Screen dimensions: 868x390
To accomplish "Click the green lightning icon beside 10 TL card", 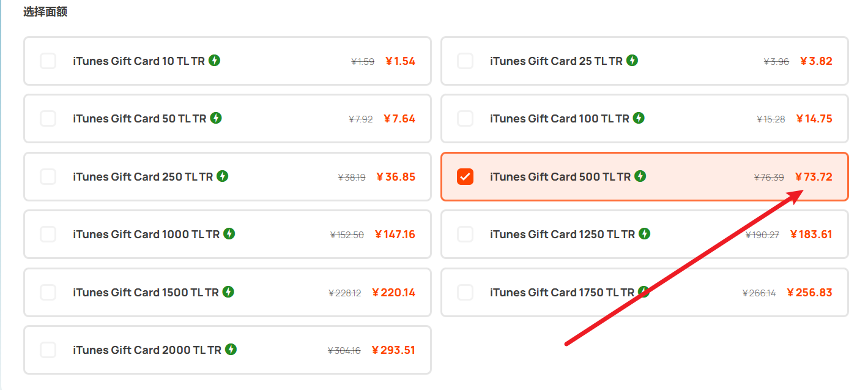I will pyautogui.click(x=214, y=60).
